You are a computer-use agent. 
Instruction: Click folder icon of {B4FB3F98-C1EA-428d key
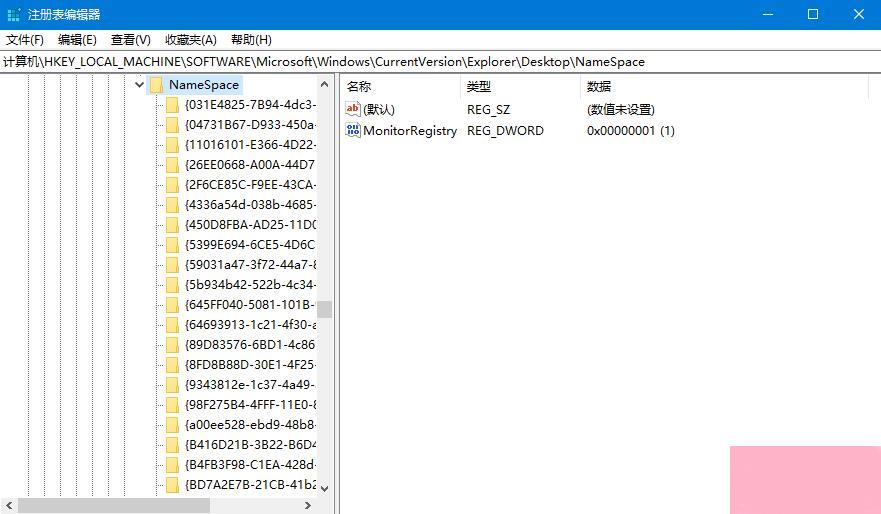(x=172, y=465)
